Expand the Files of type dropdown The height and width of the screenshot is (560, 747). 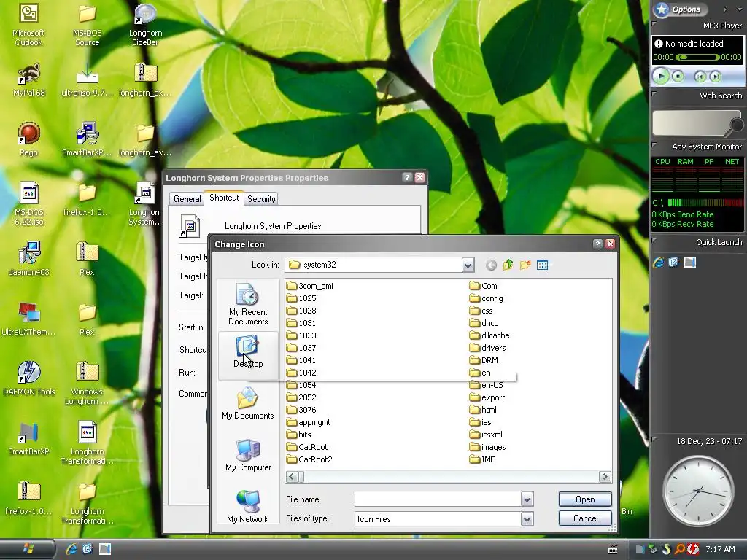click(x=527, y=518)
